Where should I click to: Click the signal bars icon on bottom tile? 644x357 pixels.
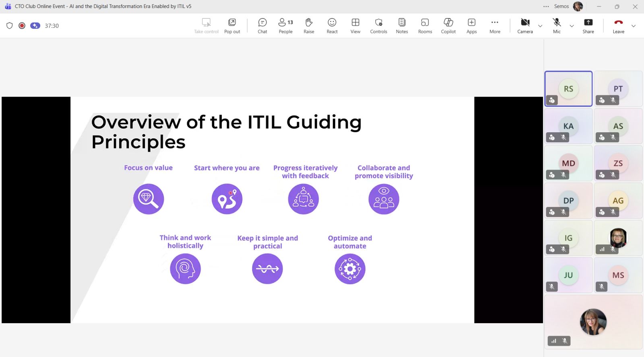click(x=554, y=341)
